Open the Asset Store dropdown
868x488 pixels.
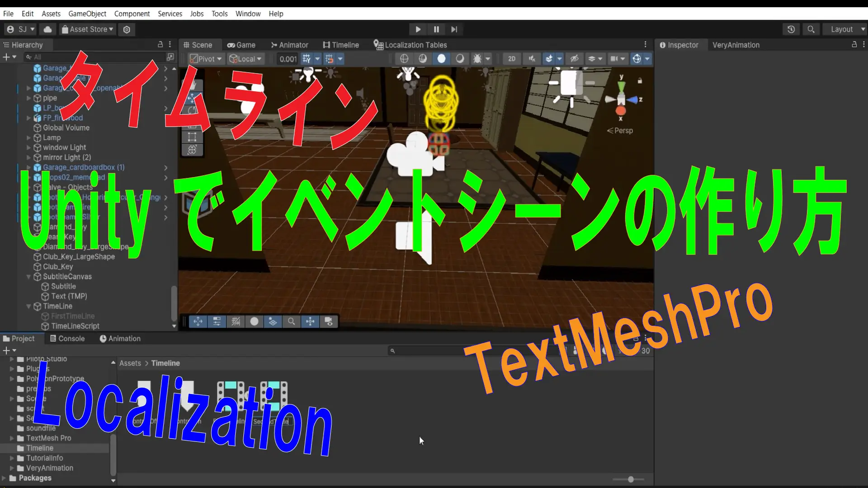coord(87,29)
